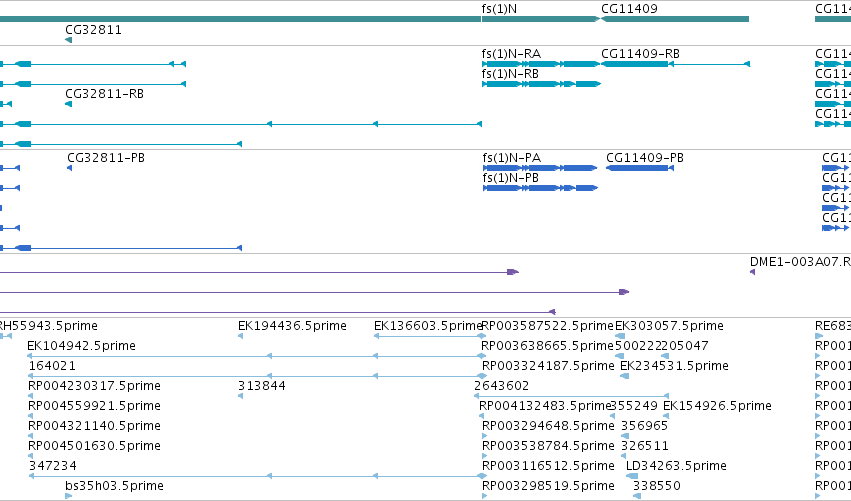Select the fs(1)N-RA transcript label
This screenshot has height=501, width=851.
(511, 54)
